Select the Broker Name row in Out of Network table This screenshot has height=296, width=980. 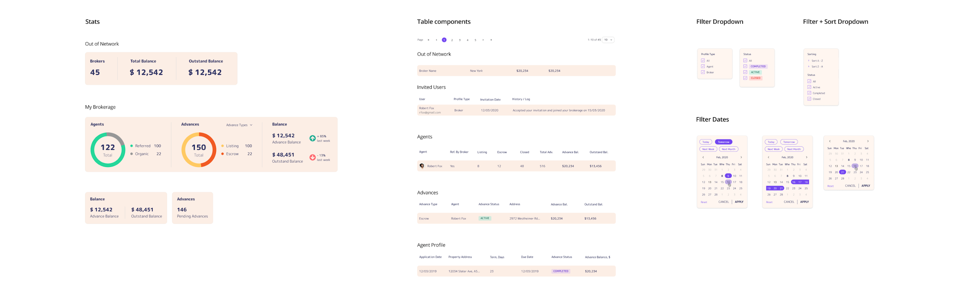pos(516,71)
